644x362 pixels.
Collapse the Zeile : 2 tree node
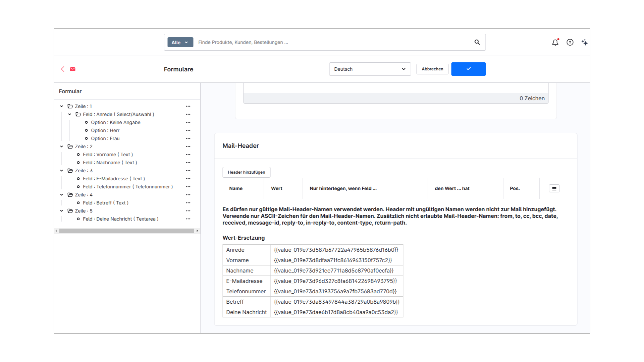(62, 146)
